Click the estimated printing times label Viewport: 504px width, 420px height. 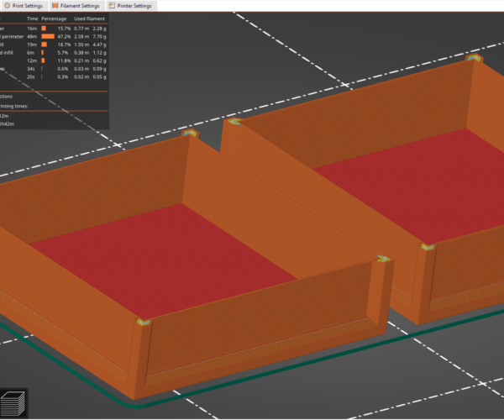[x=13, y=106]
